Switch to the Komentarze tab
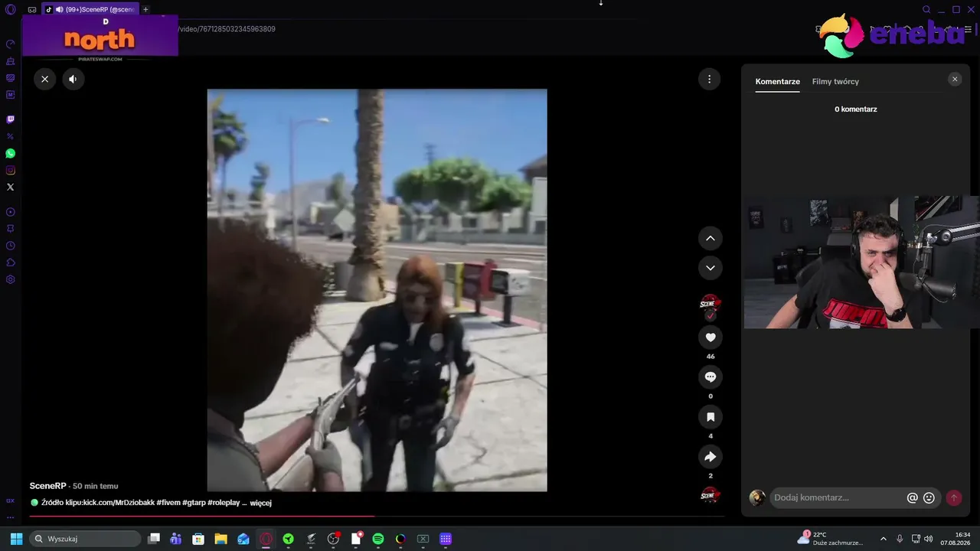This screenshot has height=551, width=980. (x=777, y=82)
